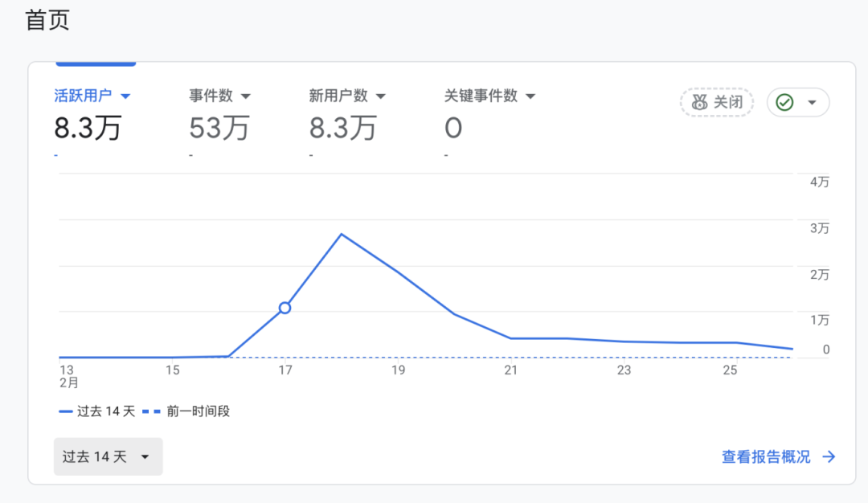Click the circled data point on the 17th
The width and height of the screenshot is (868, 503).
285,308
